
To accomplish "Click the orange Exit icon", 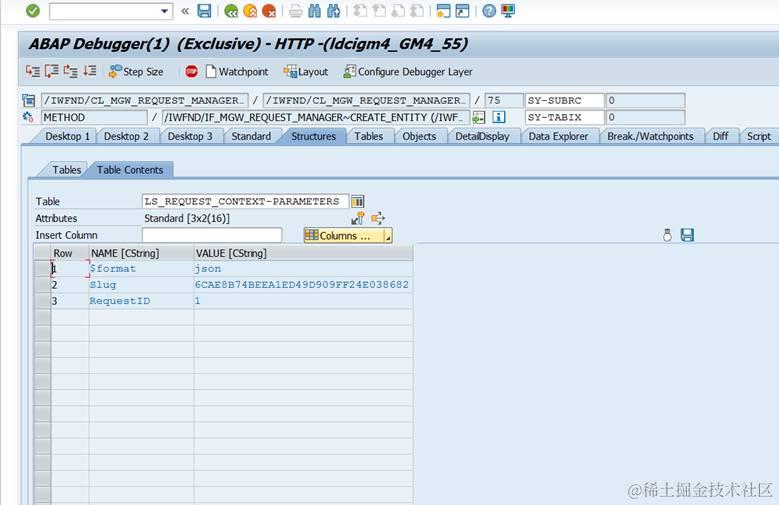I will (250, 11).
